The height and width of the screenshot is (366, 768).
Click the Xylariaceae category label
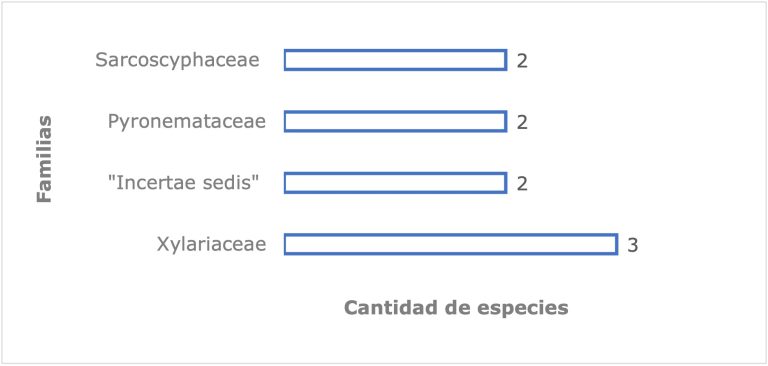(212, 244)
